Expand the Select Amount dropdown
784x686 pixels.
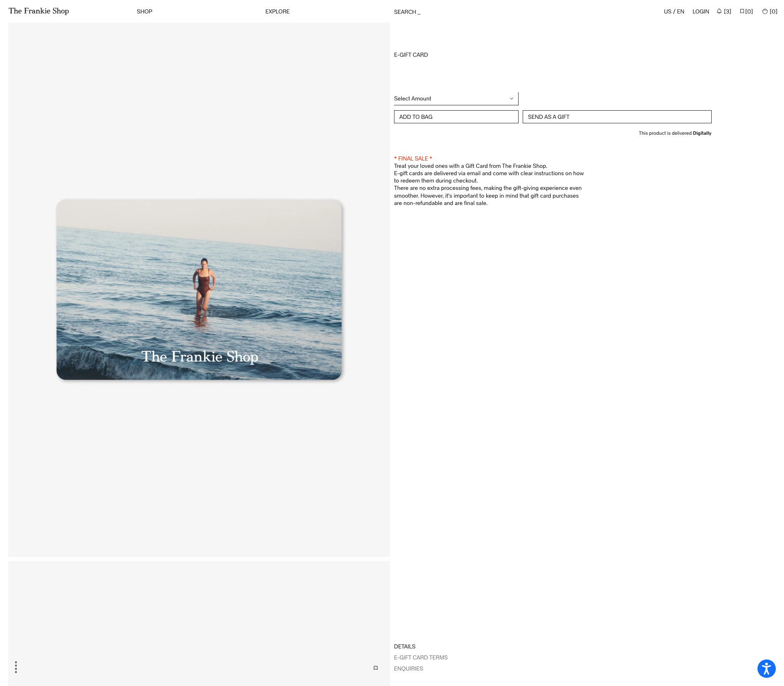(x=456, y=98)
